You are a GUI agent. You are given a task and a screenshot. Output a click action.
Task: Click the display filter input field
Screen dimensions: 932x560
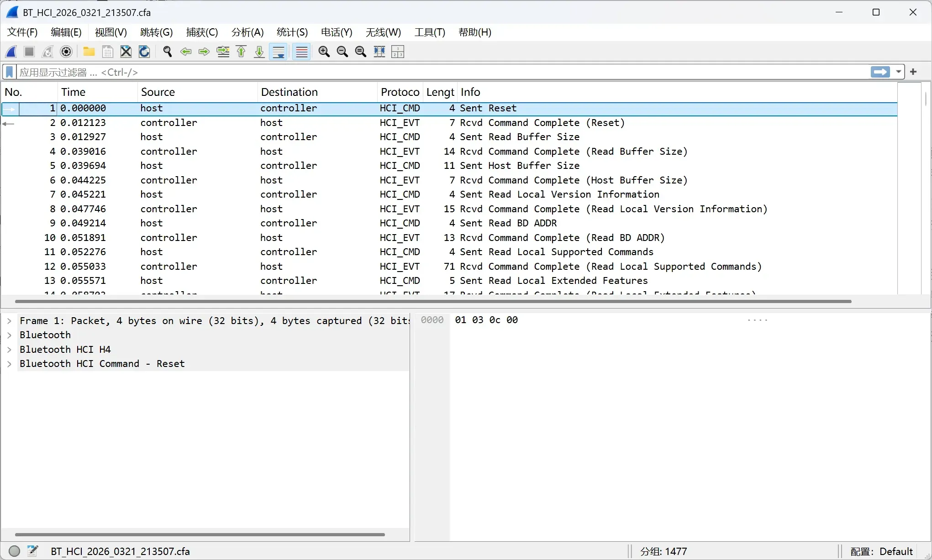click(x=443, y=72)
